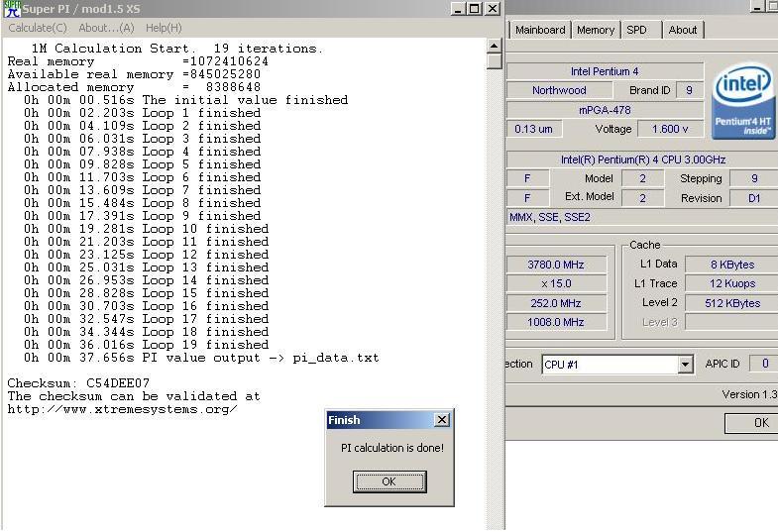Click the Super PI vertical scrollbar thumb
778x532 pixels.
pos(494,61)
